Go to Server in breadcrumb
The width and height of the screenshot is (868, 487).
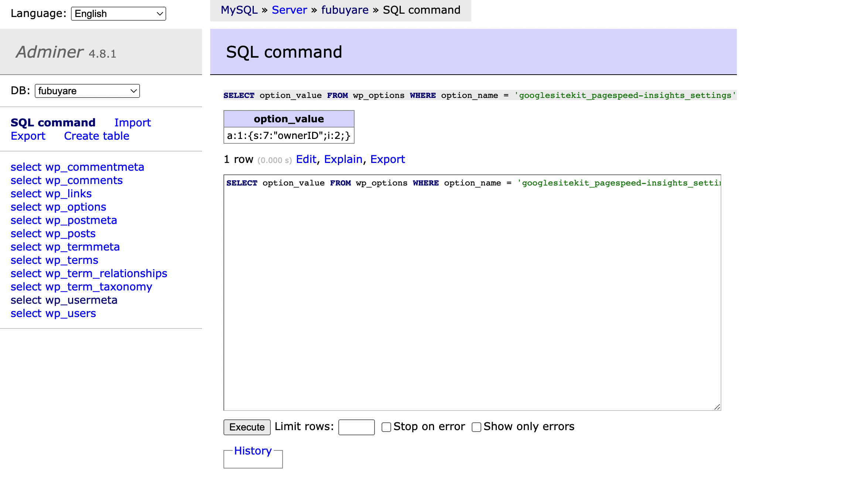(x=289, y=10)
